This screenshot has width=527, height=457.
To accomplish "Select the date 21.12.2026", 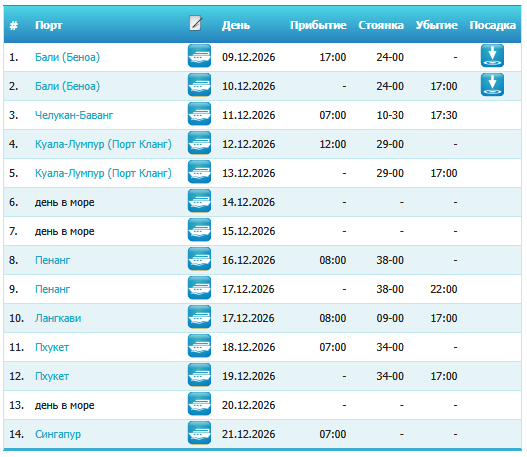I will [x=248, y=434].
